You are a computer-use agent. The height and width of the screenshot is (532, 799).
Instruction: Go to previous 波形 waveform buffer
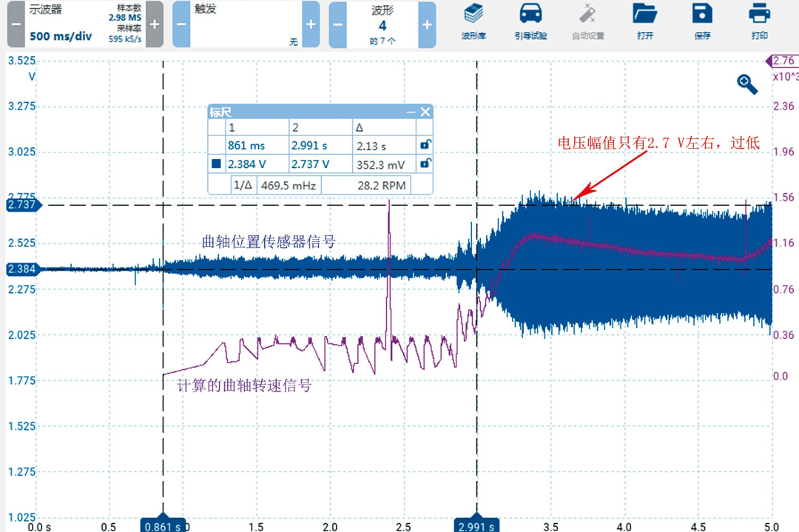coord(338,24)
